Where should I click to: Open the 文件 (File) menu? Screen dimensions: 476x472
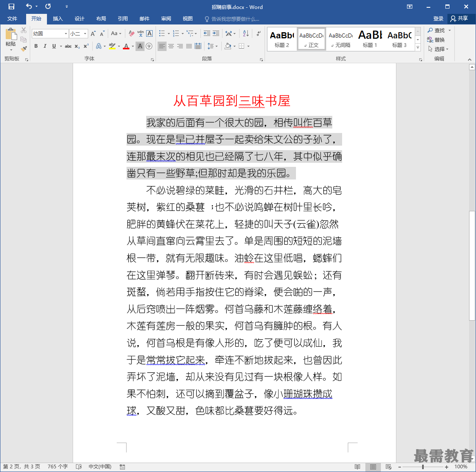click(x=12, y=19)
